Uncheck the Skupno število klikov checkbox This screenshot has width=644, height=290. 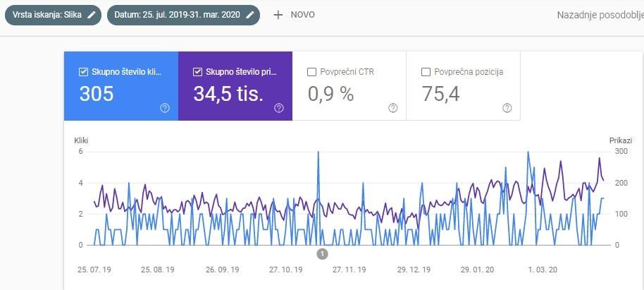[83, 72]
